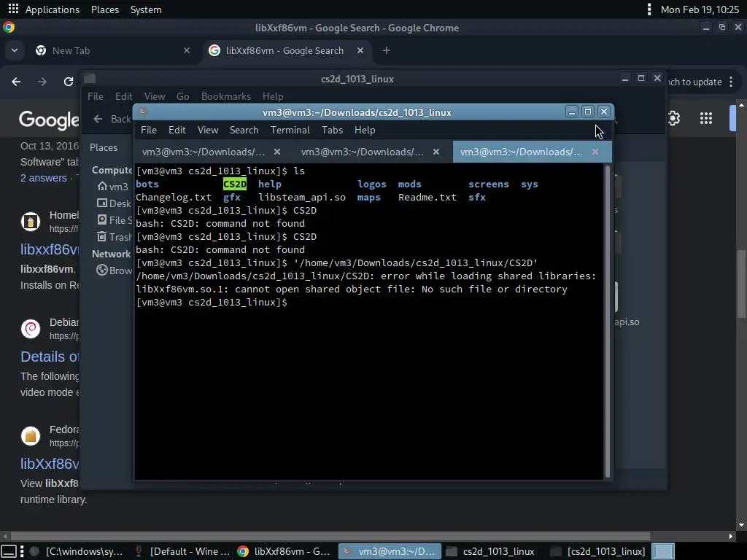Open the System menu in top panel
The image size is (747, 560).
click(146, 9)
